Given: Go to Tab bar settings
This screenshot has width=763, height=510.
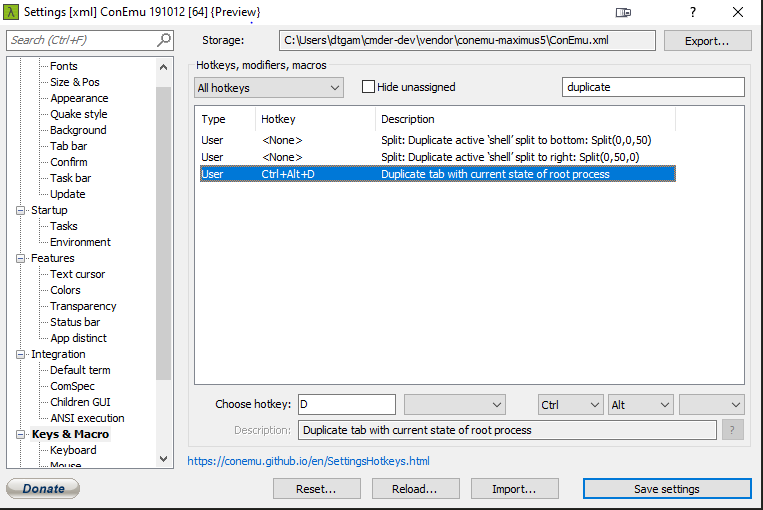Looking at the screenshot, I should (x=69, y=146).
